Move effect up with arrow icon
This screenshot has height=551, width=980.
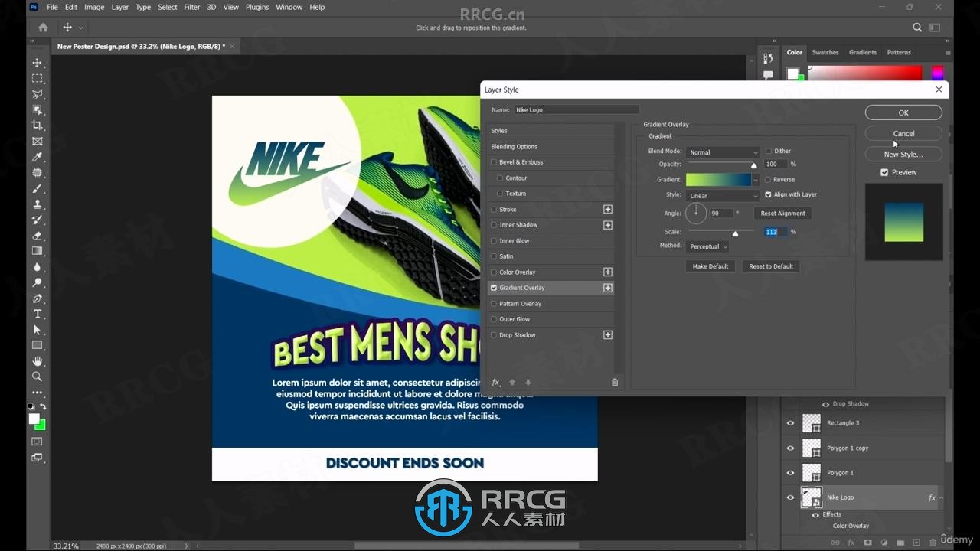point(512,383)
